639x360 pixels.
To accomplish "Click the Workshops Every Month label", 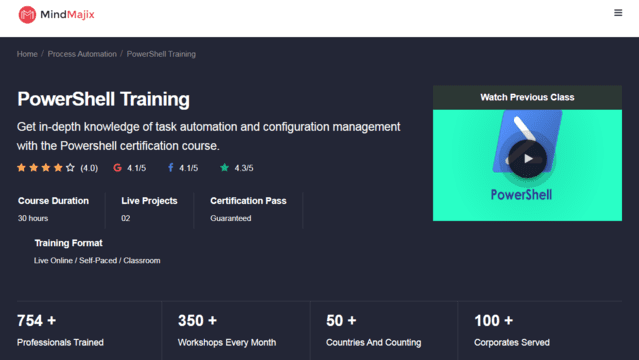I will 227,343.
